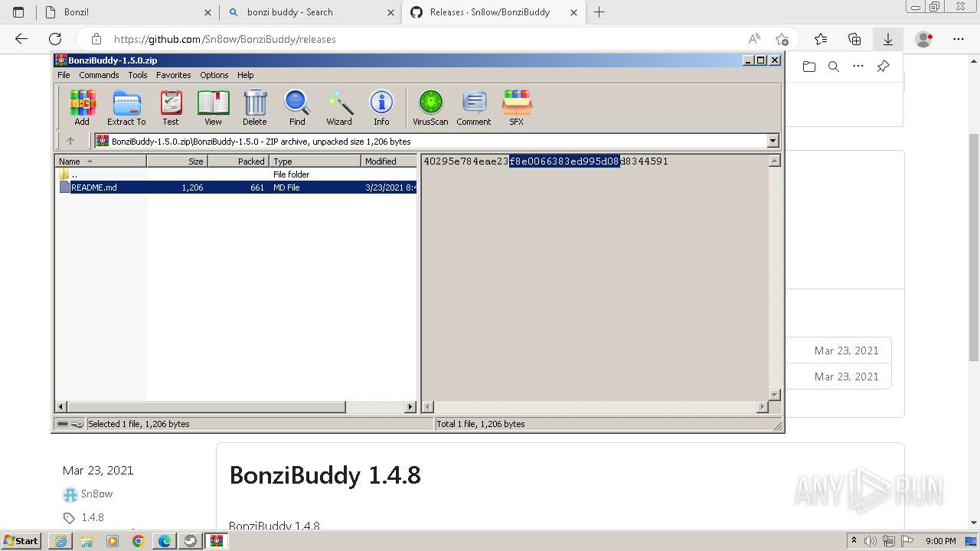
Task: Sort file list by Packed column
Action: (x=238, y=161)
